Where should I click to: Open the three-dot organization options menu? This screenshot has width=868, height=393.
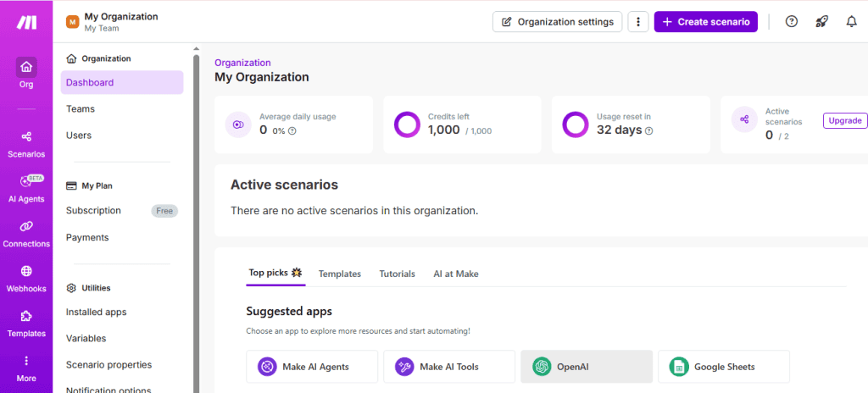click(x=637, y=22)
